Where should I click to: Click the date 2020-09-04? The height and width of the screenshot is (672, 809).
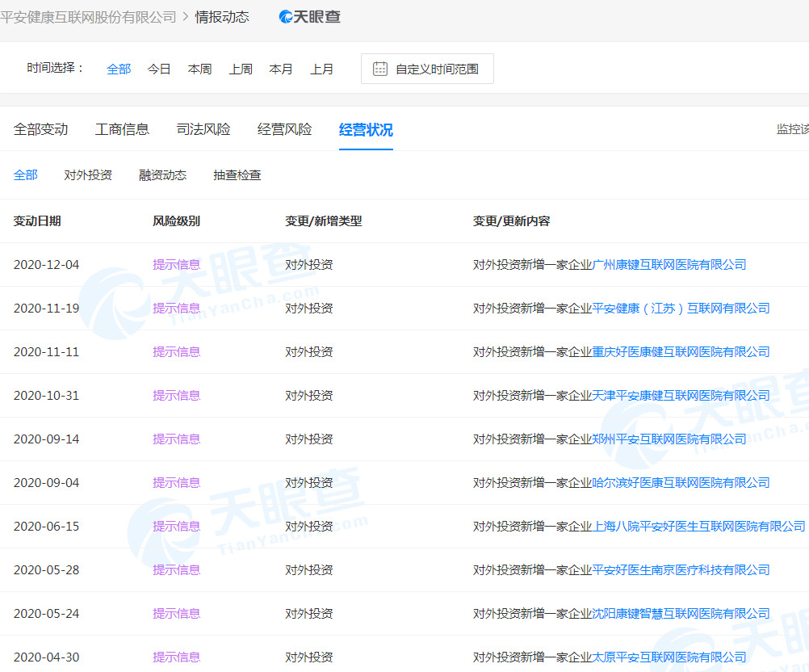pos(47,482)
